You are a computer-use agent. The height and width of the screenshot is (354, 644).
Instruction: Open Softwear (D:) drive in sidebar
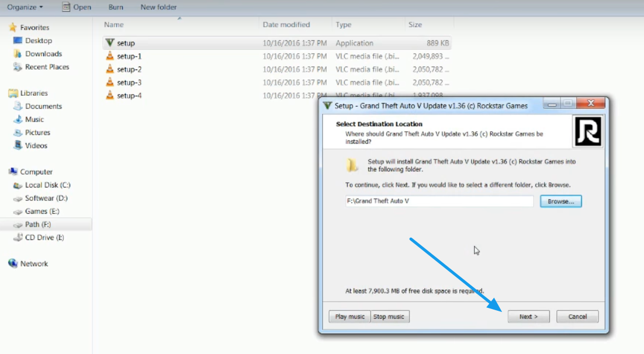click(46, 199)
